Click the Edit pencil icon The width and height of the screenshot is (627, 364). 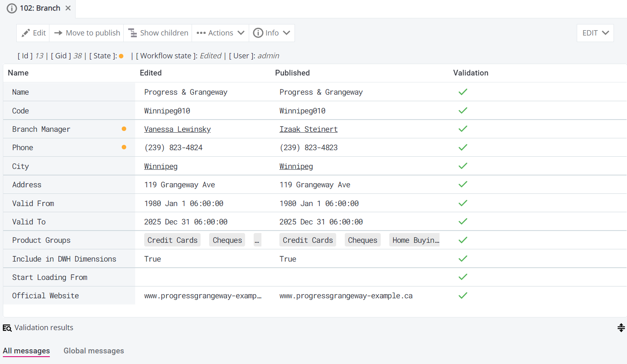26,33
